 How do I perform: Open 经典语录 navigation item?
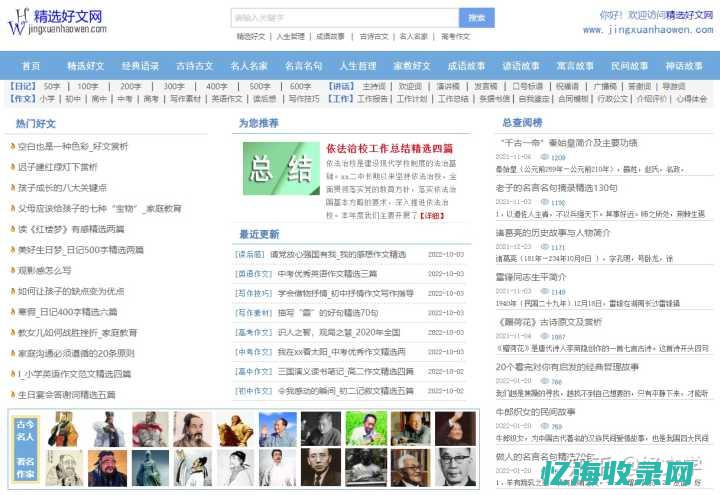click(140, 66)
